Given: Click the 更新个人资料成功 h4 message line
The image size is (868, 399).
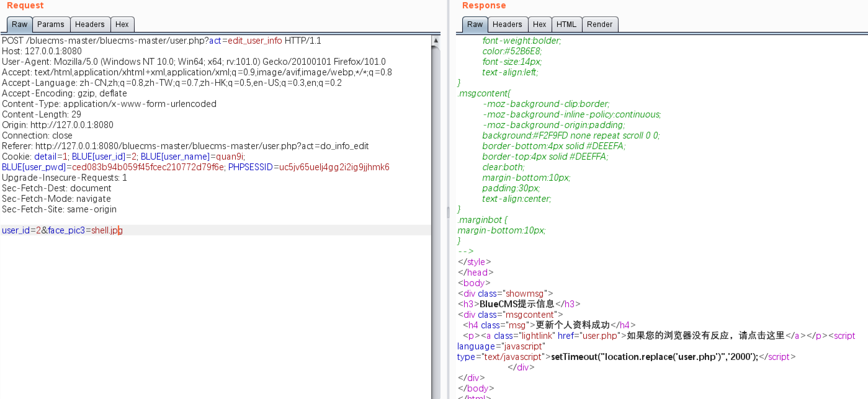Looking at the screenshot, I should click(x=549, y=325).
